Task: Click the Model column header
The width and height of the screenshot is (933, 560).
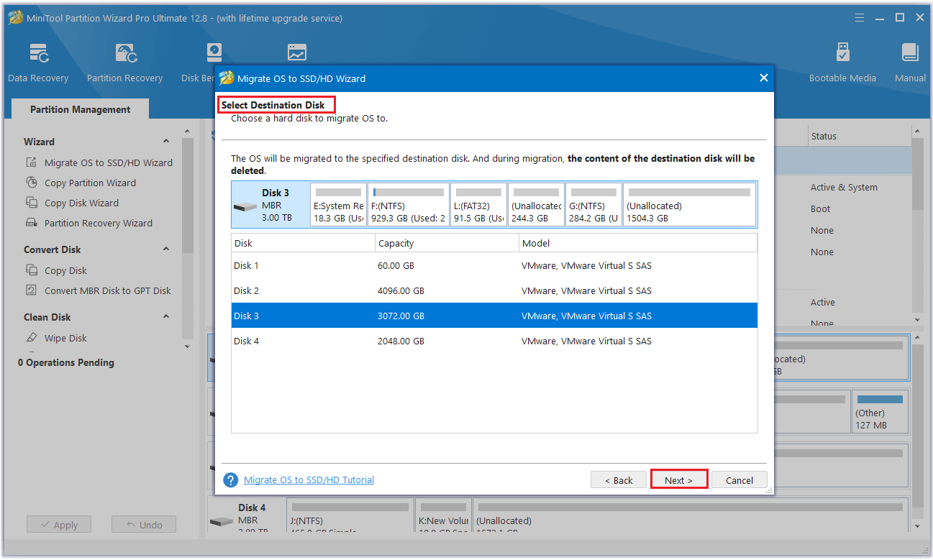Action: point(638,243)
